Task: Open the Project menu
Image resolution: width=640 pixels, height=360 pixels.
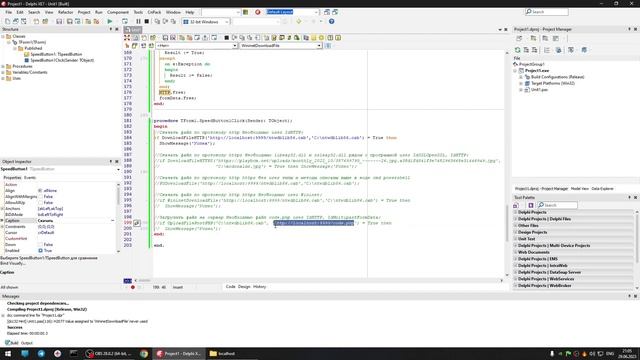Action: point(84,12)
